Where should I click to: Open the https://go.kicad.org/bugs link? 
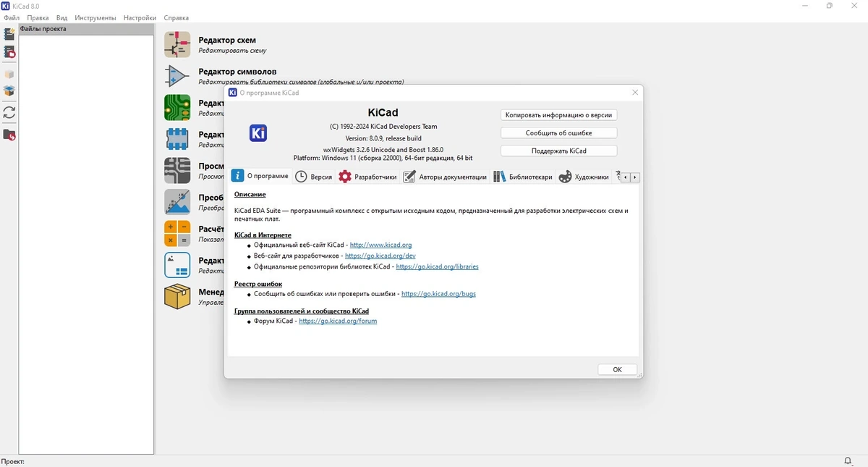point(438,294)
